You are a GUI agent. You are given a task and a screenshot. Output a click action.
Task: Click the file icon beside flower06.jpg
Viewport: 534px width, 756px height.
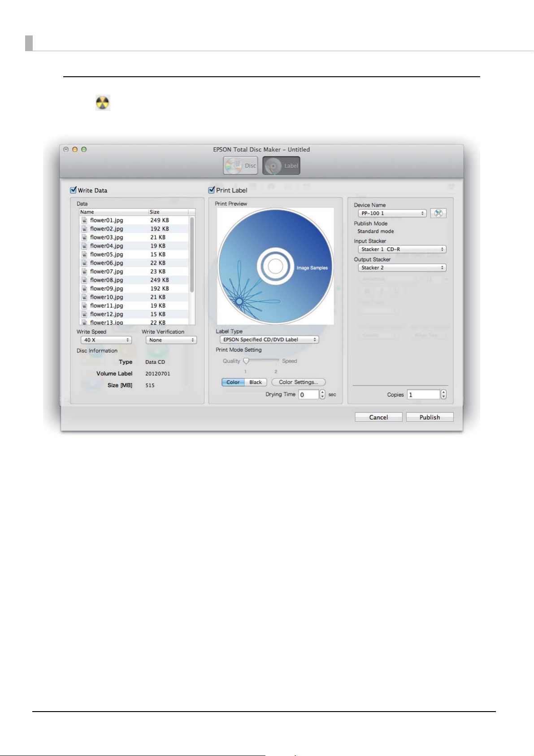pyautogui.click(x=84, y=263)
